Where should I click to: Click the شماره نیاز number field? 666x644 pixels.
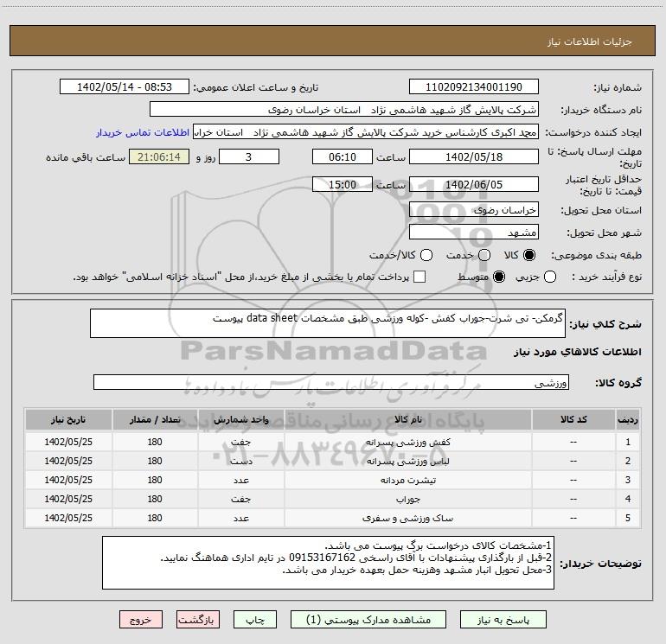click(x=473, y=87)
